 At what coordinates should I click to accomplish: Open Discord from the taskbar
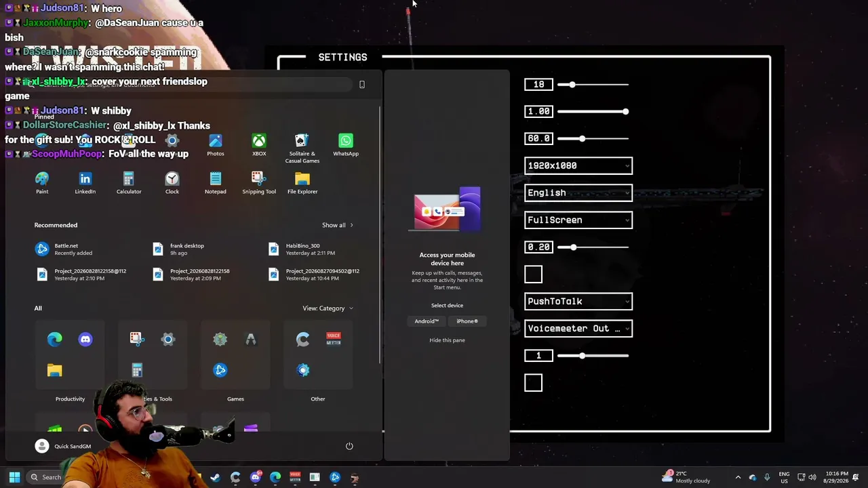(x=255, y=477)
